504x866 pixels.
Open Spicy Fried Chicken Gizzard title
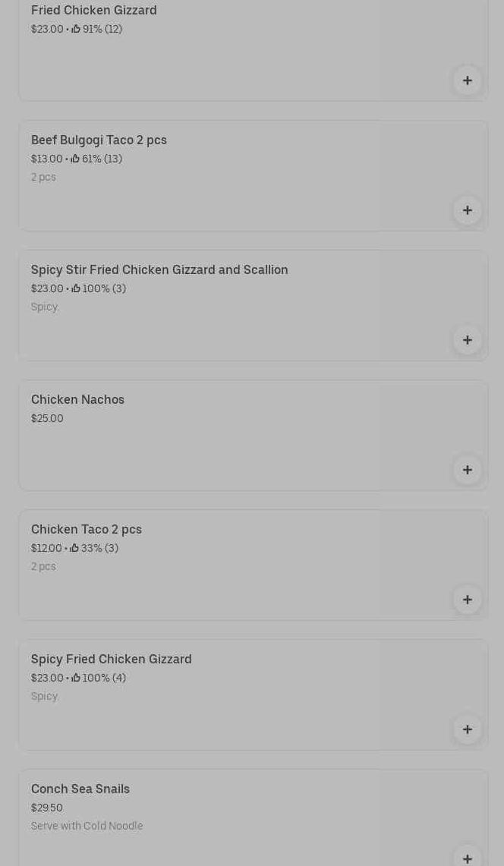pos(112,659)
